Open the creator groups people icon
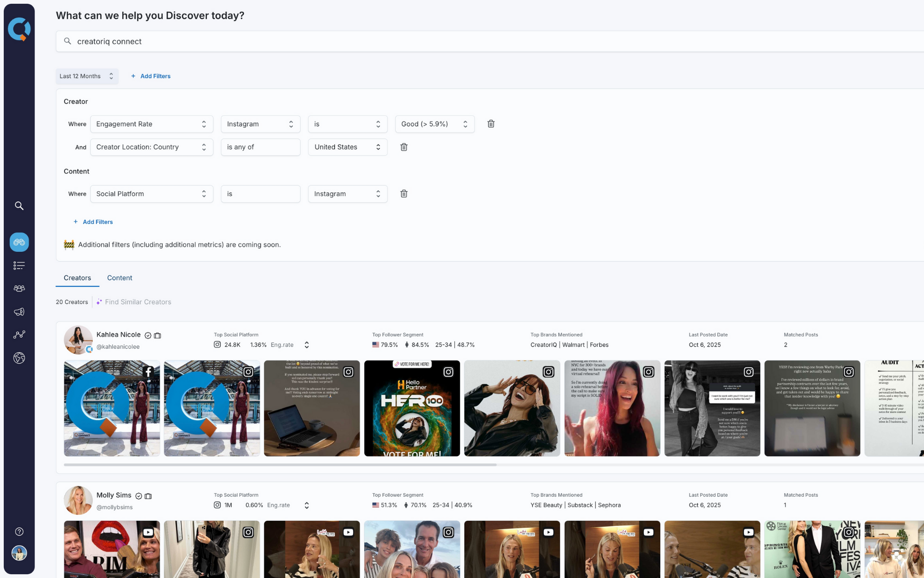Screen dimensions: 924x578 (19, 288)
